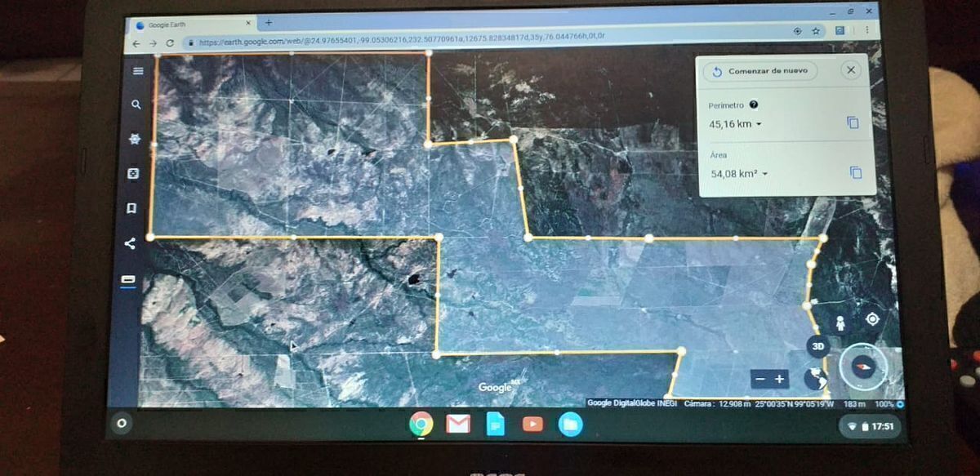The image size is (980, 476).
Task: Open area units dropdown next to 54,08 km²
Action: pos(765,174)
